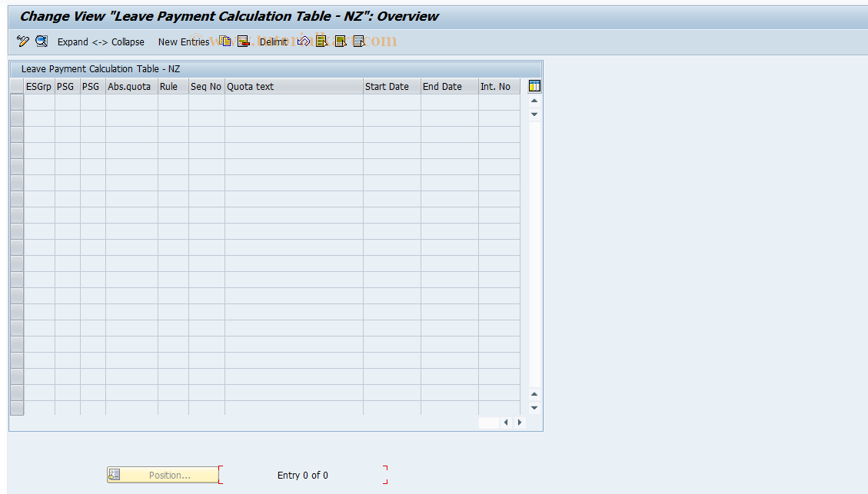Click the Delete entry icon
This screenshot has width=868, height=494.
click(244, 41)
